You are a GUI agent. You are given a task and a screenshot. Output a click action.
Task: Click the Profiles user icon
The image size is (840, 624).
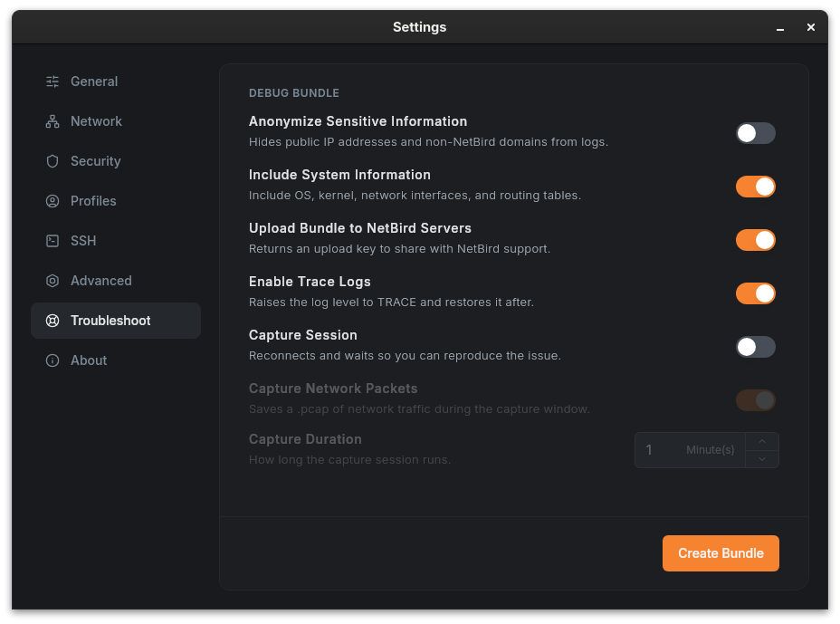click(52, 201)
